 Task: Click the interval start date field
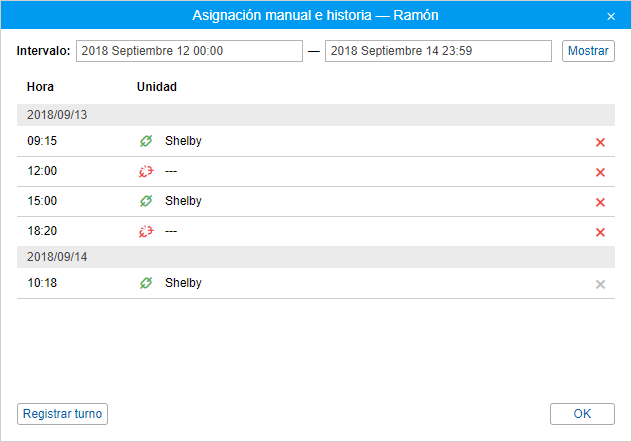tap(189, 51)
